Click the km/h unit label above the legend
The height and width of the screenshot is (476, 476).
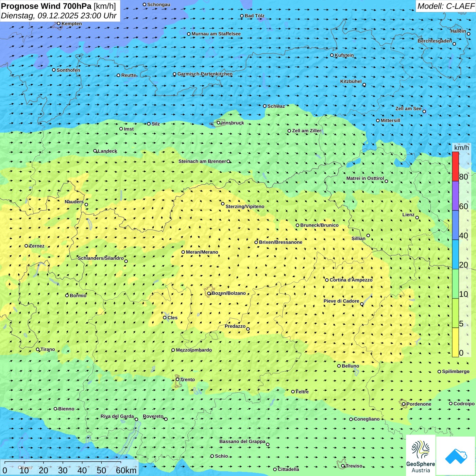pyautogui.click(x=461, y=148)
